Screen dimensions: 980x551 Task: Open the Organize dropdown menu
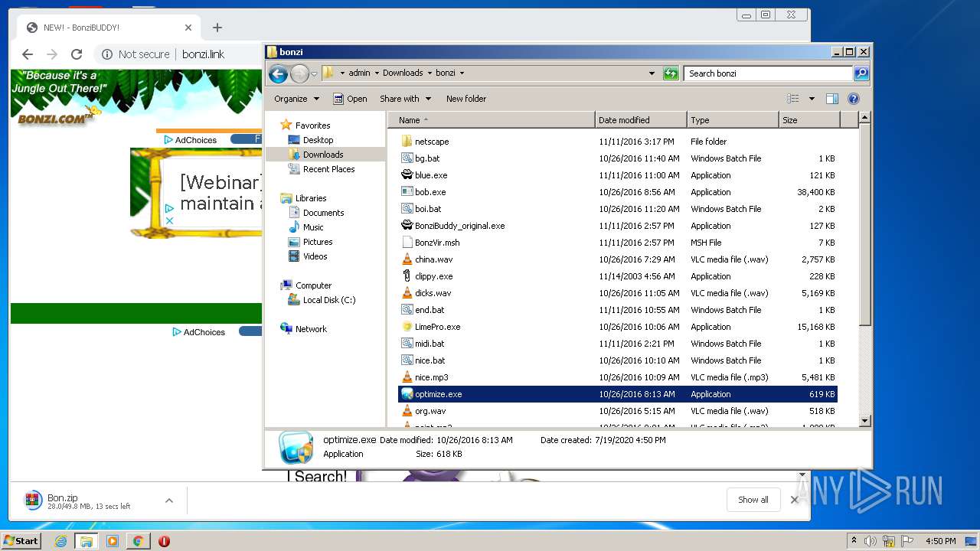click(296, 99)
